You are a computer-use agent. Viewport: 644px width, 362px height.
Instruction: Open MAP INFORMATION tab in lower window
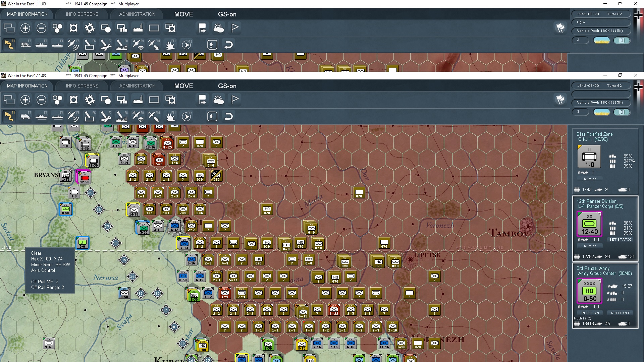[x=27, y=86]
